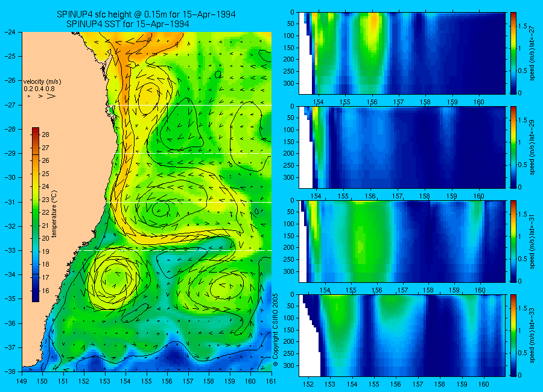543x392 pixels.
Task: Click the "300" depth tick of the lat=-29 plot
Action: tap(289, 177)
